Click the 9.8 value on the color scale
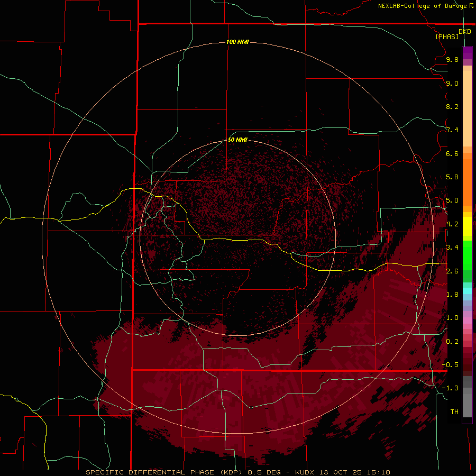This screenshot has width=476, height=476. pos(452,59)
